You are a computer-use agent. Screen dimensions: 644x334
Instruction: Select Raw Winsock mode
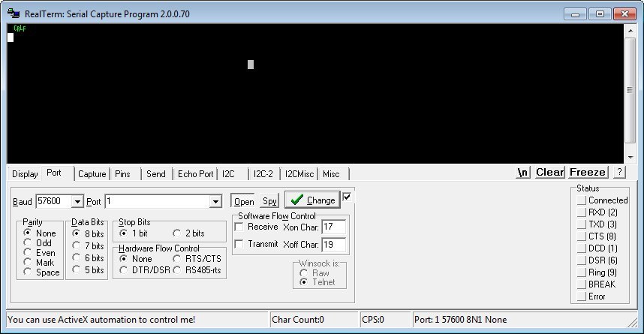(x=303, y=272)
